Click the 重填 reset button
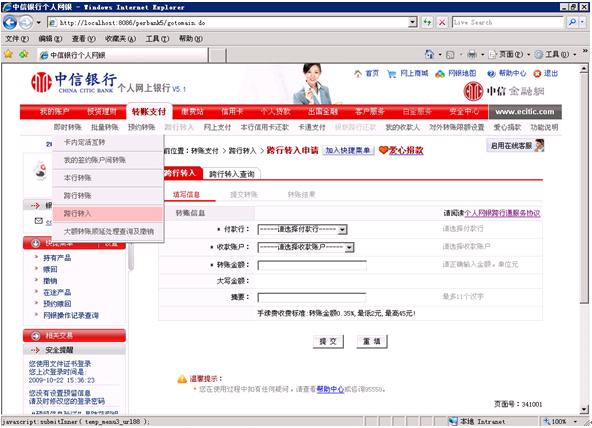The image size is (592, 428). [372, 342]
